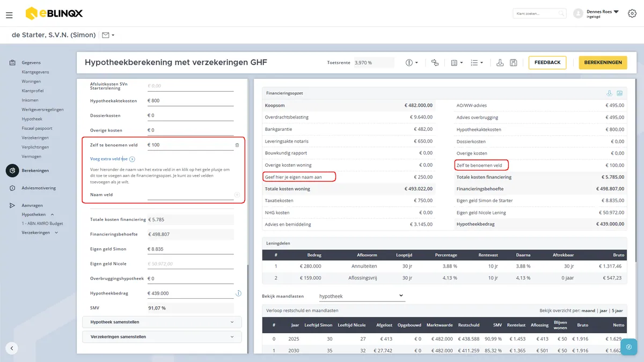The width and height of the screenshot is (644, 362).
Task: Edit the Hypotheekaktekosten field
Action: click(x=191, y=101)
